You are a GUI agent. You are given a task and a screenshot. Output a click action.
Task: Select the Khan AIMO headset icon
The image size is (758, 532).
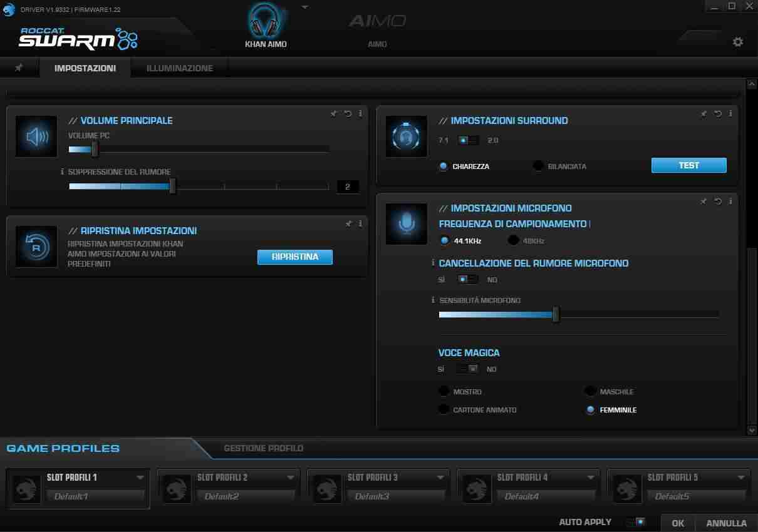[x=264, y=20]
